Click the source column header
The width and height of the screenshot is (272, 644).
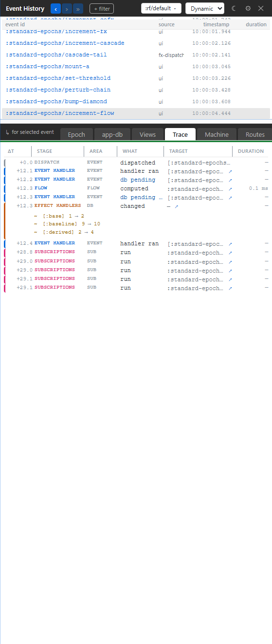[166, 24]
